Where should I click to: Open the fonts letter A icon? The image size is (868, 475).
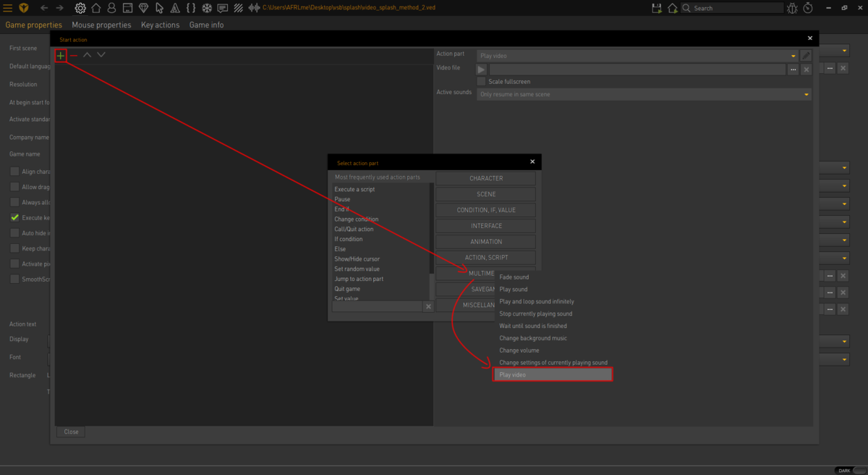click(175, 8)
